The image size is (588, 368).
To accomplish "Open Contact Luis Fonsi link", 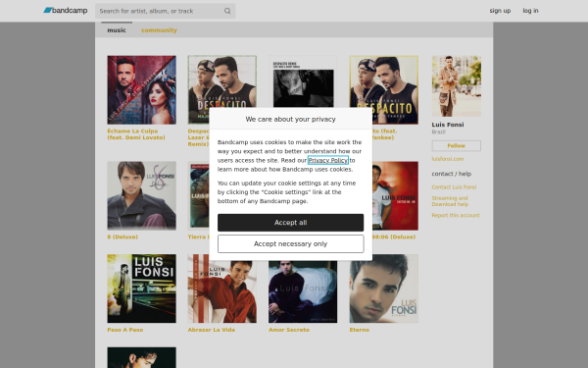I will coord(454,187).
